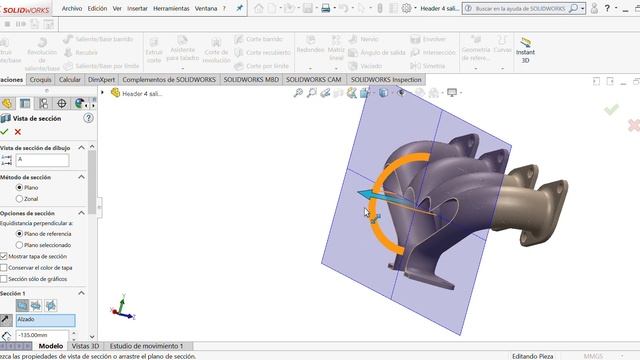Collapse the Método de sección group
Image resolution: width=640 pixels, height=360 pixels.
81,177
